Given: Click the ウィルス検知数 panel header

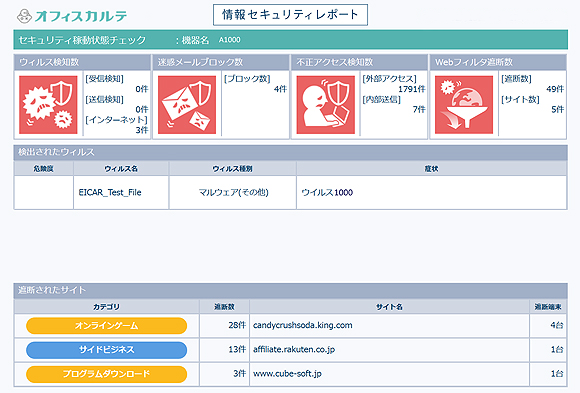Looking at the screenshot, I should (x=82, y=62).
